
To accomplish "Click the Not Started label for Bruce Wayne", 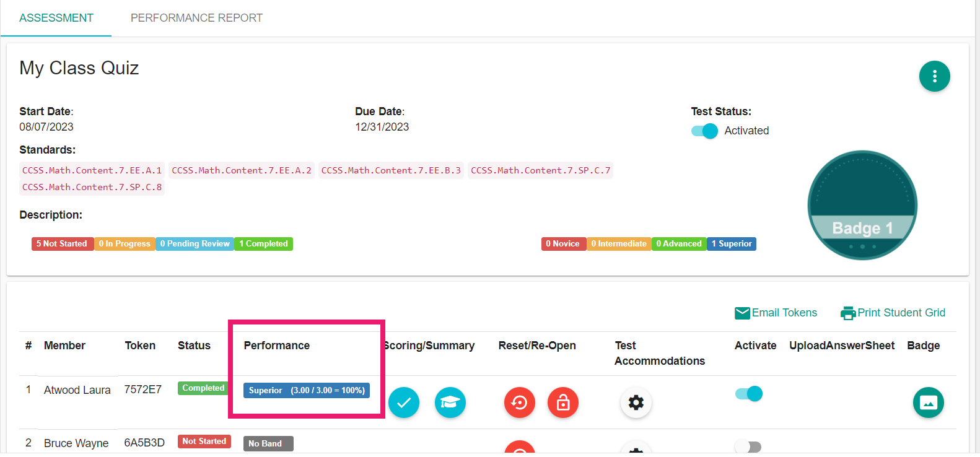I will 204,442.
